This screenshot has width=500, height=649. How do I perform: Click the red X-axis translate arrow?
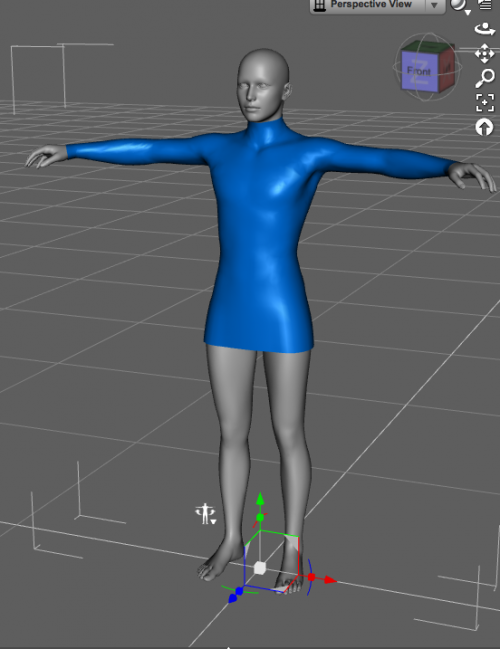(x=330, y=580)
